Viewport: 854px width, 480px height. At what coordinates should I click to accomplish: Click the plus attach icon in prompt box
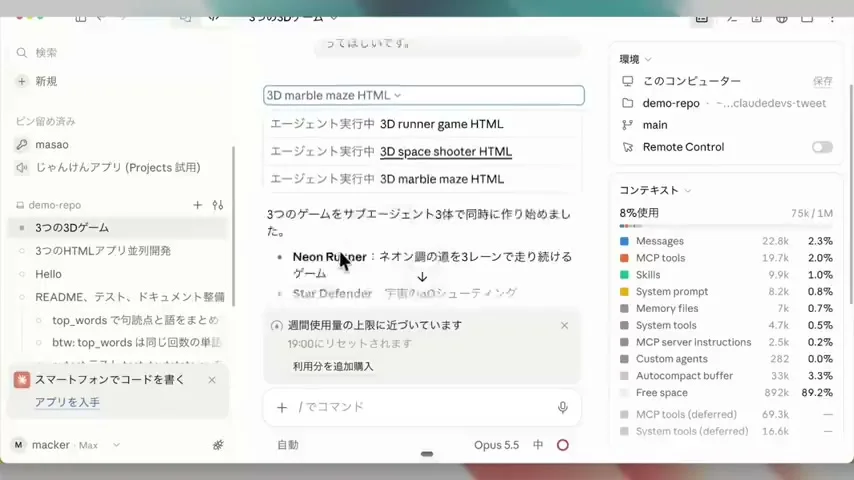pos(282,407)
